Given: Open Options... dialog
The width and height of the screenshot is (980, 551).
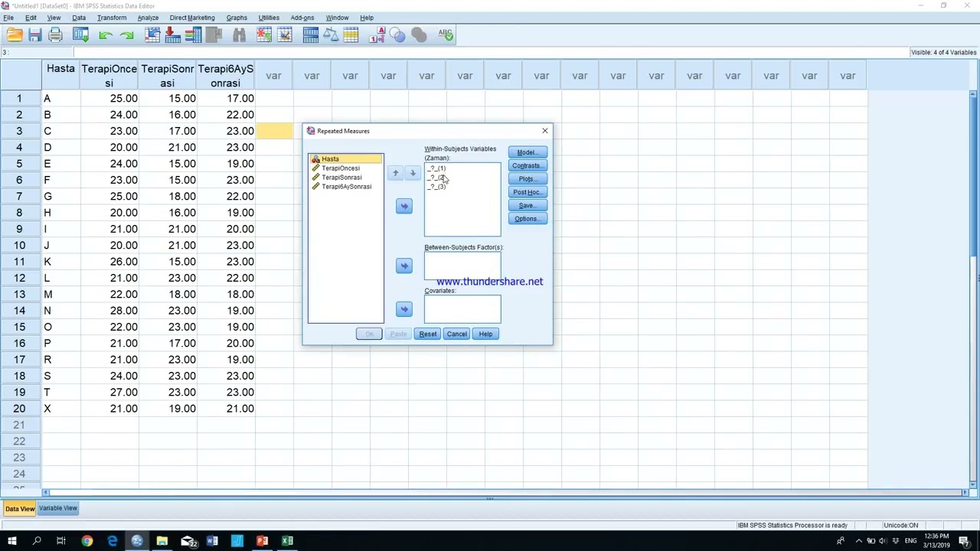Looking at the screenshot, I should coord(528,219).
